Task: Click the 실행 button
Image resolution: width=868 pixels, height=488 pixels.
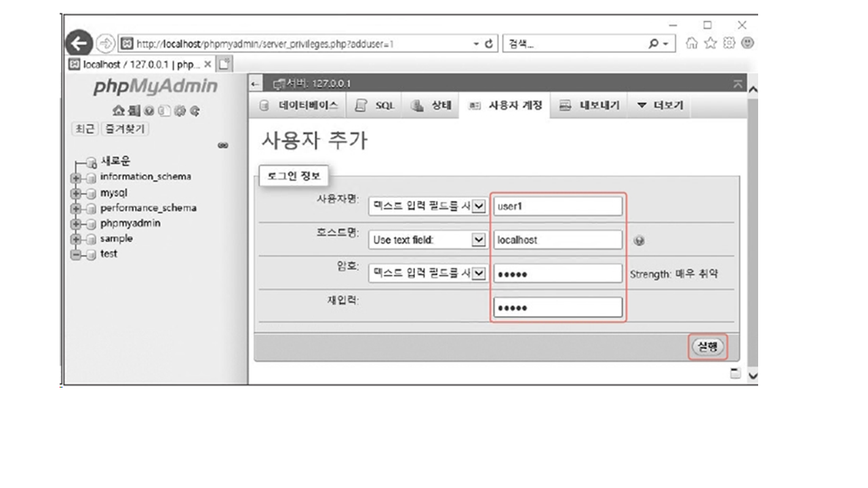Action: [708, 346]
